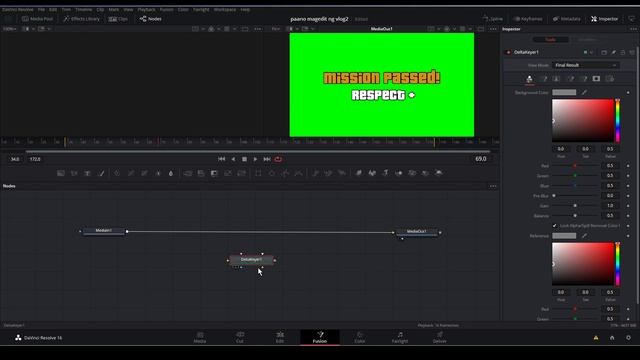The image size is (640, 360).
Task: Add a Polygon mask from the toolbar
Action: (x=285, y=173)
